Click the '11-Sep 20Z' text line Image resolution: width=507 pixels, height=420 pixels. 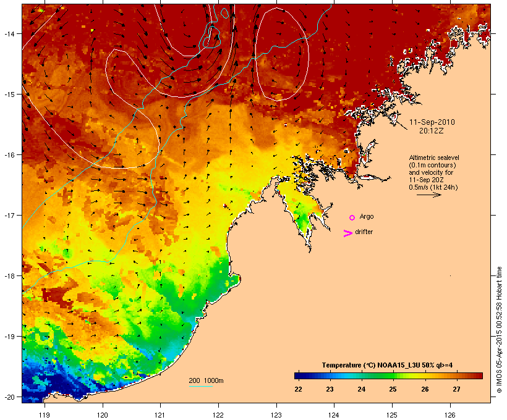click(426, 180)
